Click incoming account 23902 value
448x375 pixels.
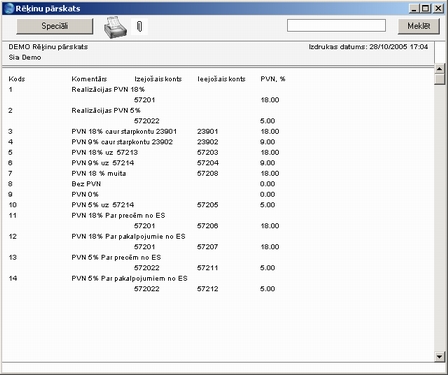[x=207, y=142]
